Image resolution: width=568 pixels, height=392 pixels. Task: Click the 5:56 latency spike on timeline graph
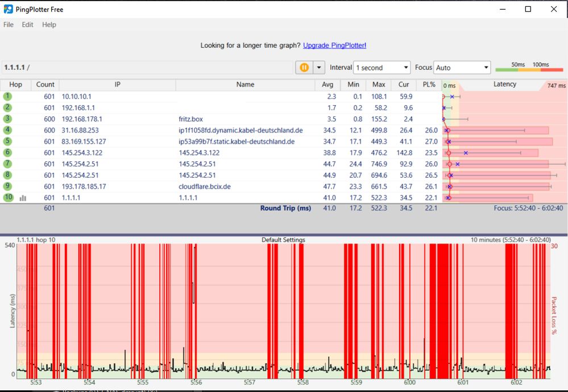[194, 273]
